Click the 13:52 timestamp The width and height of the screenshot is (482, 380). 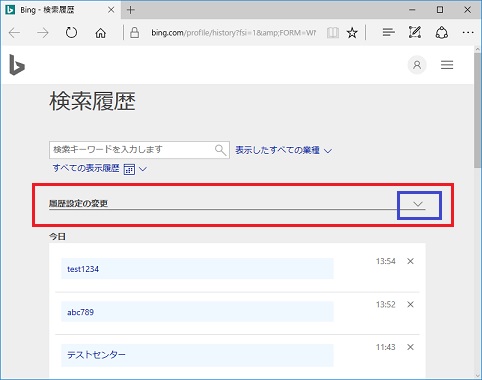point(386,304)
